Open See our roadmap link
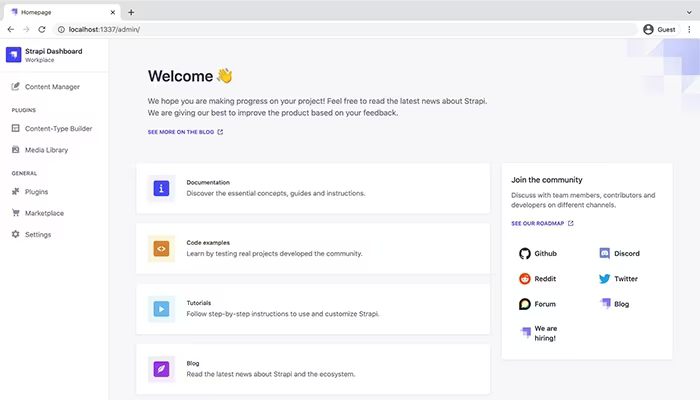Screen dimensions: 700x400 542,223
